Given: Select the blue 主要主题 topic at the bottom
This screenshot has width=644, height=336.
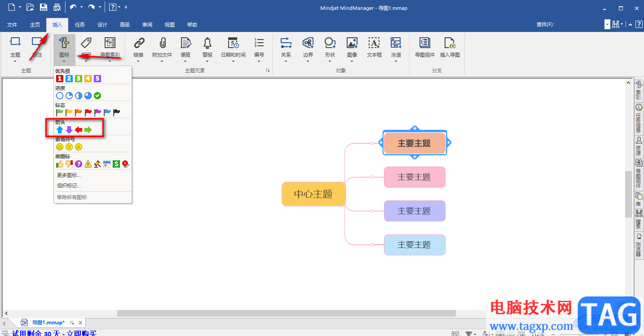Looking at the screenshot, I should (415, 245).
